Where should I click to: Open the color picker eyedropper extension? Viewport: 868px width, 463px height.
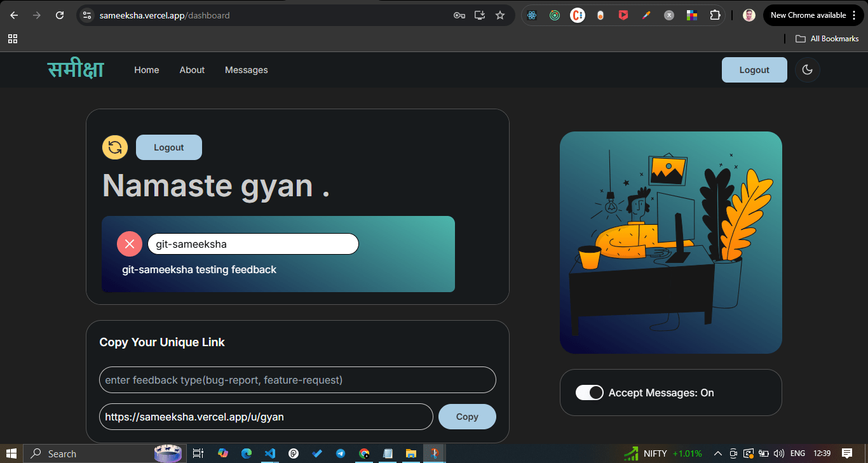(646, 15)
